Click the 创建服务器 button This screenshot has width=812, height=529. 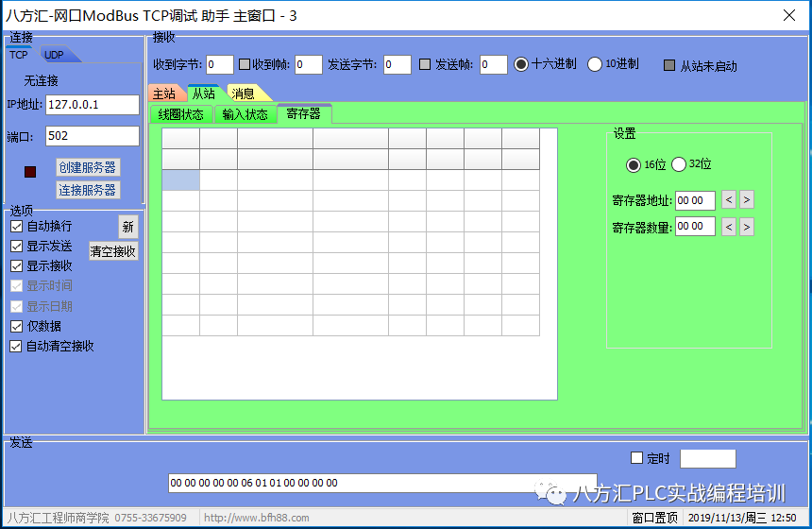[x=88, y=167]
